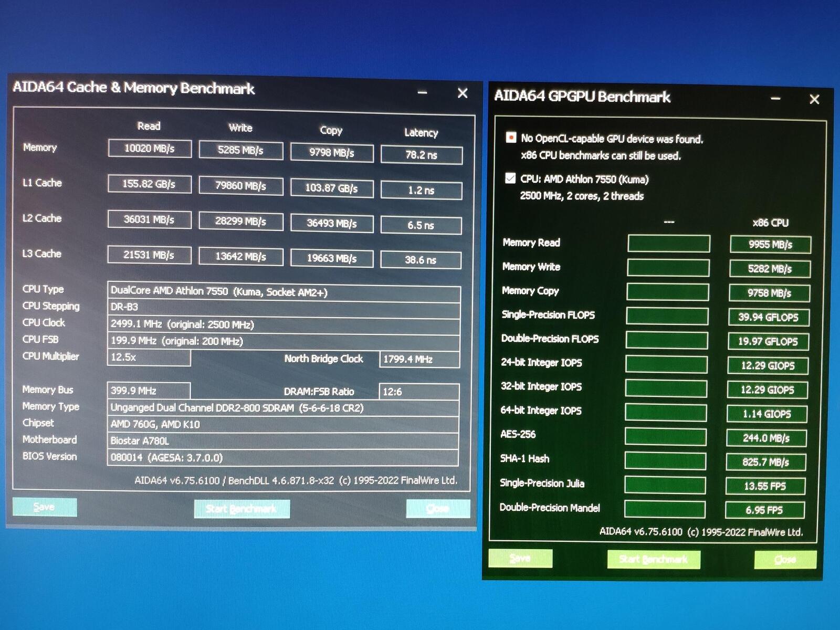840x630 pixels.
Task: Select GPGPU Memory Copy result 9758 MB/s
Action: click(769, 293)
